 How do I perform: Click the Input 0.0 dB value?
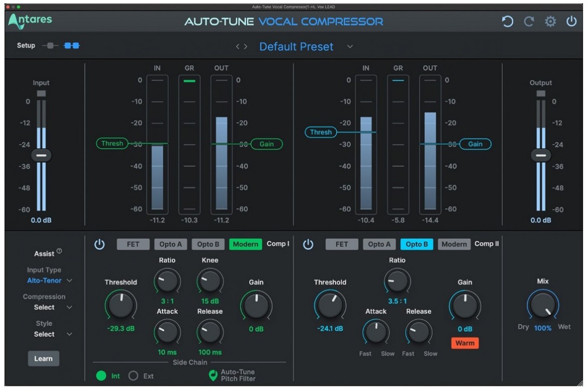click(41, 220)
